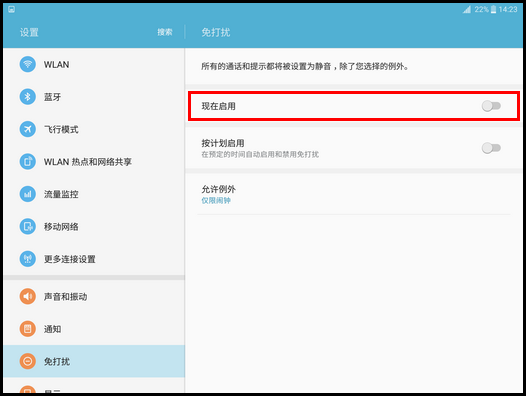
Task: Tap the WLAN wifi icon
Action: (28, 64)
